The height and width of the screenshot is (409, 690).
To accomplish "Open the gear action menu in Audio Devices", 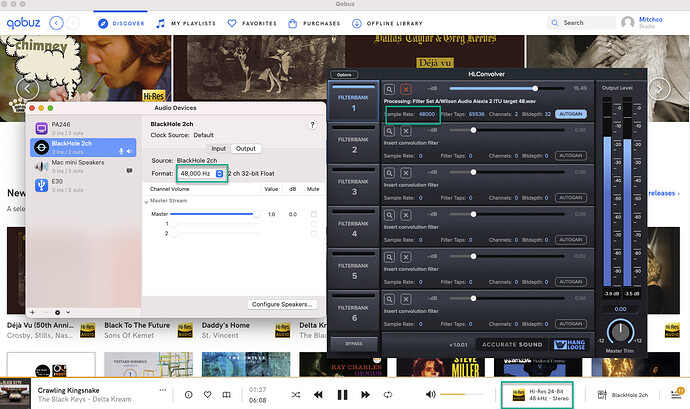I will point(58,312).
